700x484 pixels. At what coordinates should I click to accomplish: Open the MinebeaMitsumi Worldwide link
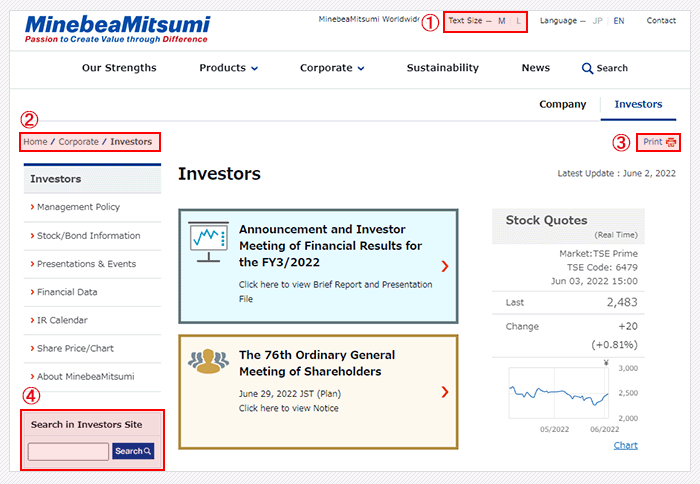pos(369,19)
